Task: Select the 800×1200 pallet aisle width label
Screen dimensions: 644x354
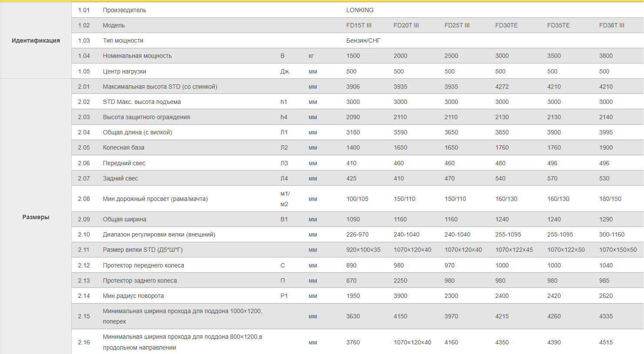Action: point(183,342)
